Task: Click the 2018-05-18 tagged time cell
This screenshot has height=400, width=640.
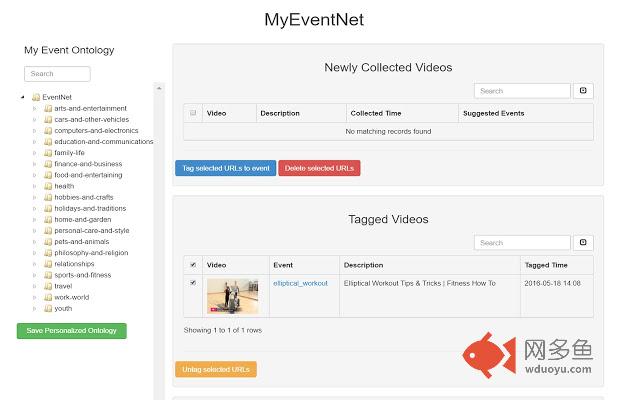Action: pos(557,296)
